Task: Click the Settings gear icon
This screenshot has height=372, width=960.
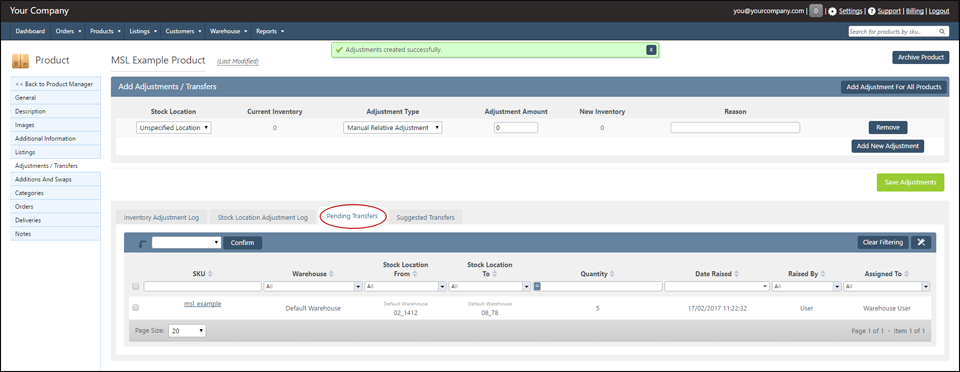Action: pos(832,11)
